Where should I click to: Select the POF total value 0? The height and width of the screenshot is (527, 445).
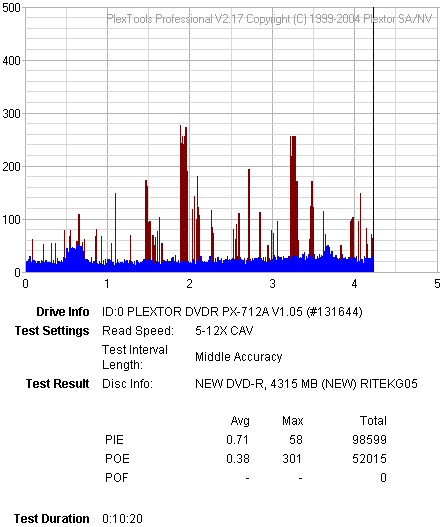(383, 478)
